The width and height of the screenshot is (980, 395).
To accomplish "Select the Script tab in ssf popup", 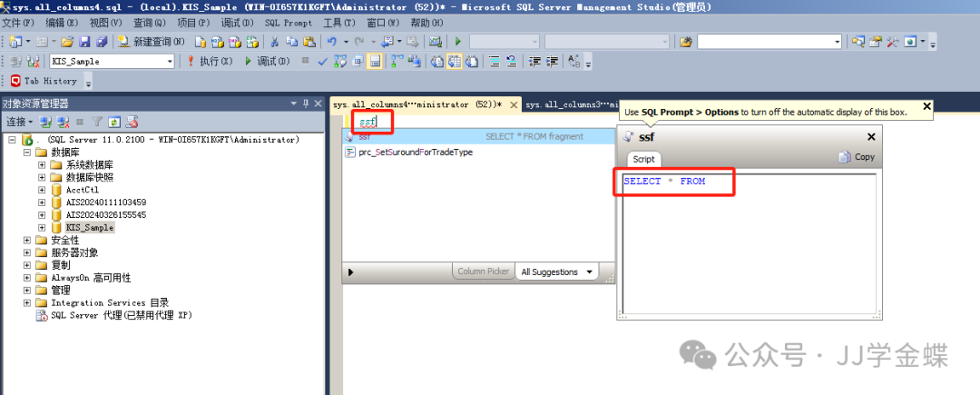I will coord(643,159).
